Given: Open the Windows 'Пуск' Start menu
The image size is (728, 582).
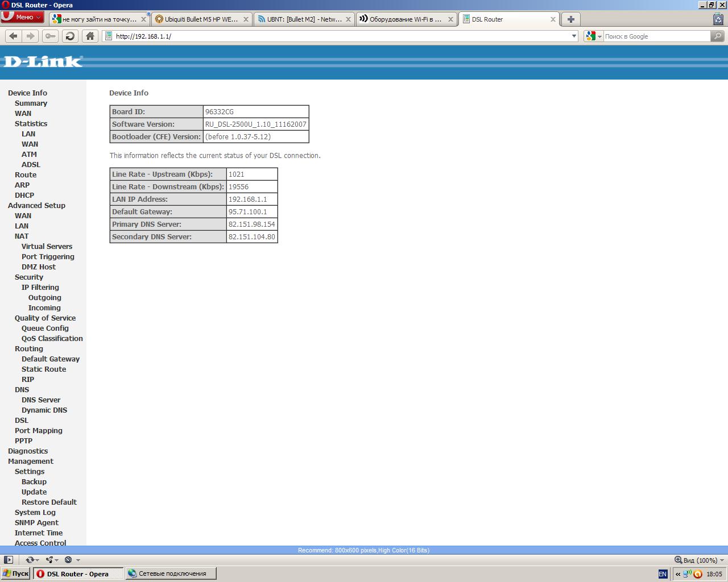Looking at the screenshot, I should [16, 573].
